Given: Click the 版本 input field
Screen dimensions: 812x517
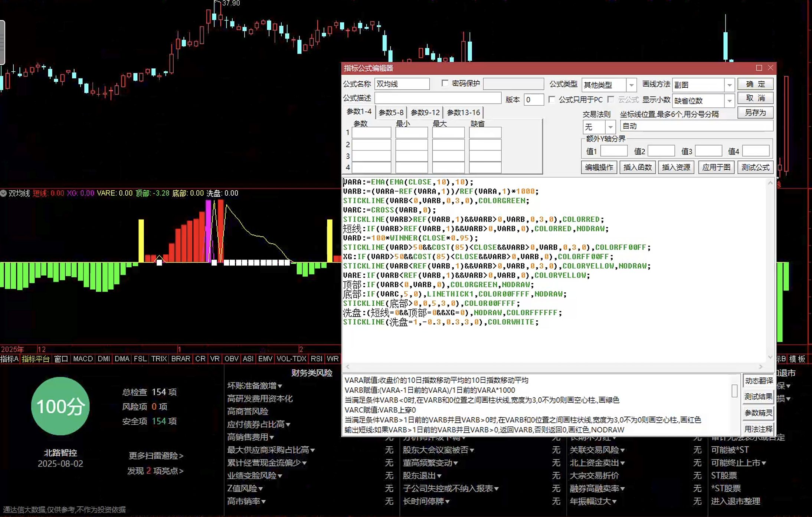Looking at the screenshot, I should (534, 100).
